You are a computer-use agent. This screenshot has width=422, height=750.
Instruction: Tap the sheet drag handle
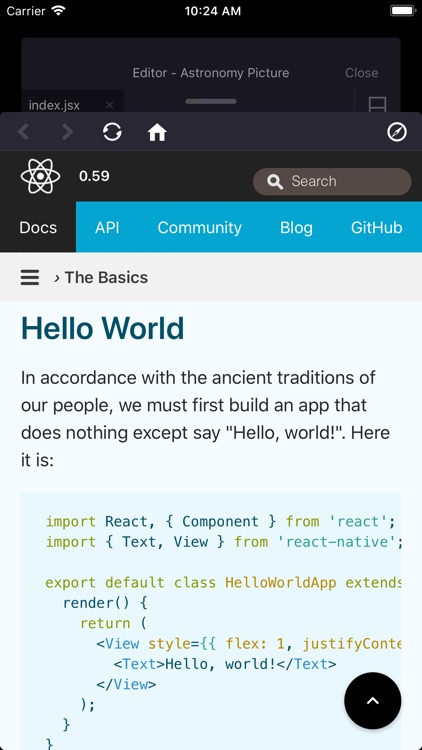211,101
